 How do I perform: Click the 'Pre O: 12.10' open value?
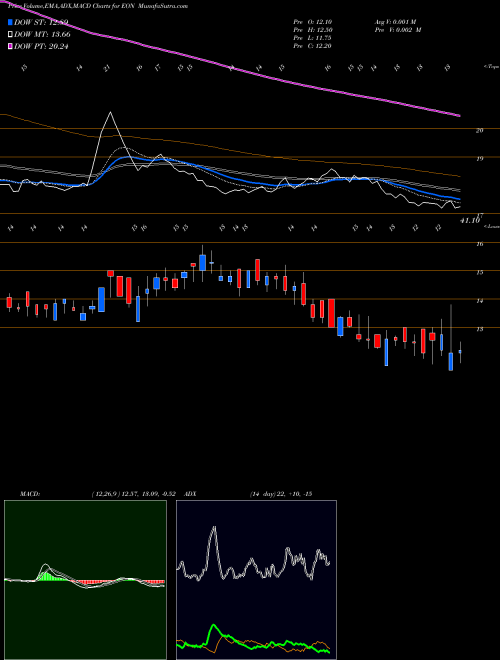(x=312, y=22)
